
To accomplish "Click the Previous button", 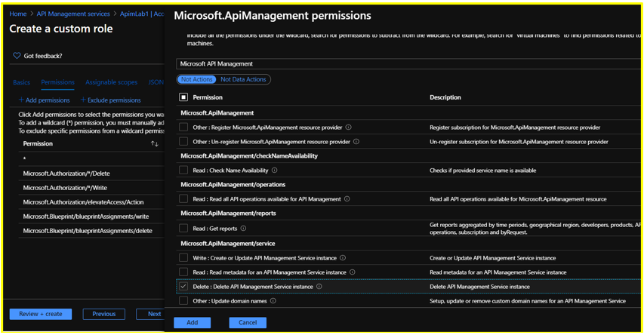I will coord(104,314).
